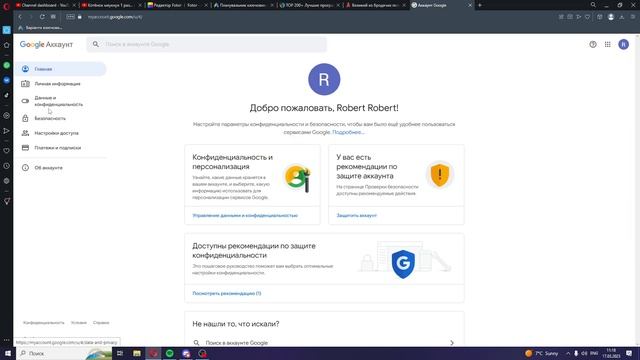Open the bookmarks bar item
The width and height of the screenshot is (640, 360).
tap(40, 28)
